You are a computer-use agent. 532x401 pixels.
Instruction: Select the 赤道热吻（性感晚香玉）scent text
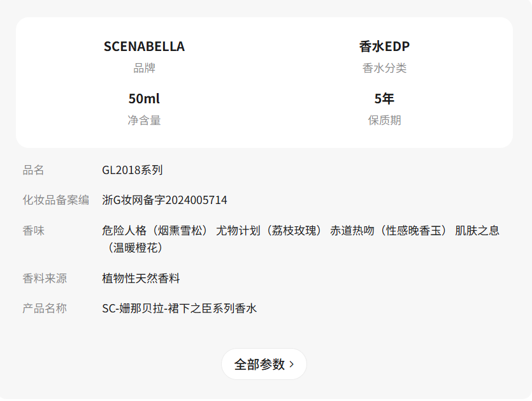(389, 231)
